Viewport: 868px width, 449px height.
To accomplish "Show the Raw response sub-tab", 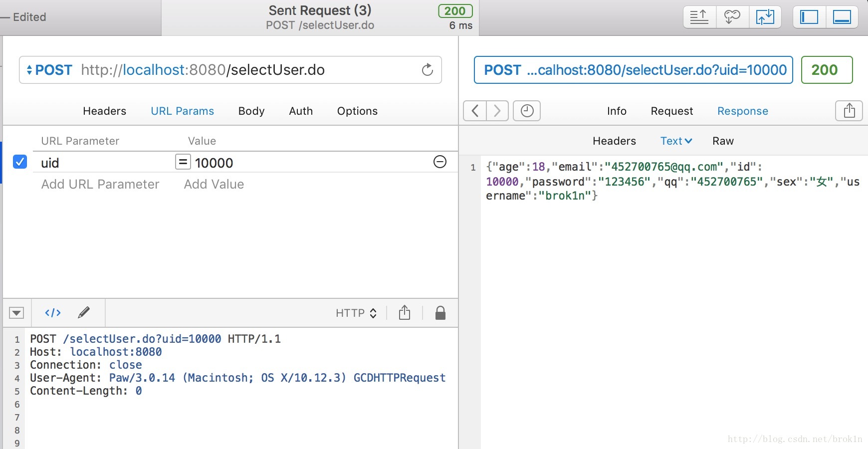I will pyautogui.click(x=723, y=141).
